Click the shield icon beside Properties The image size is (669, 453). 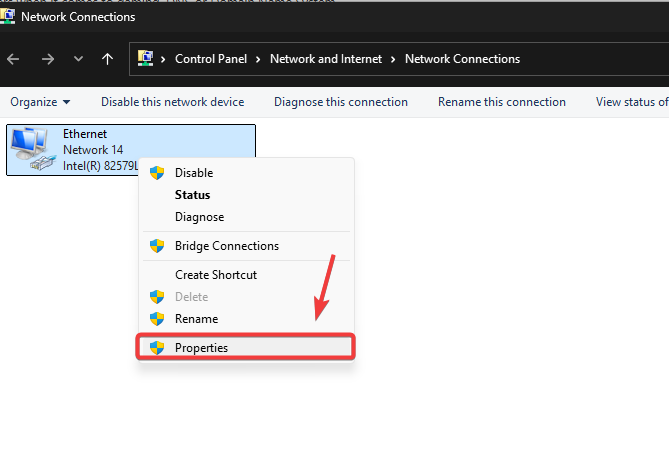point(157,348)
